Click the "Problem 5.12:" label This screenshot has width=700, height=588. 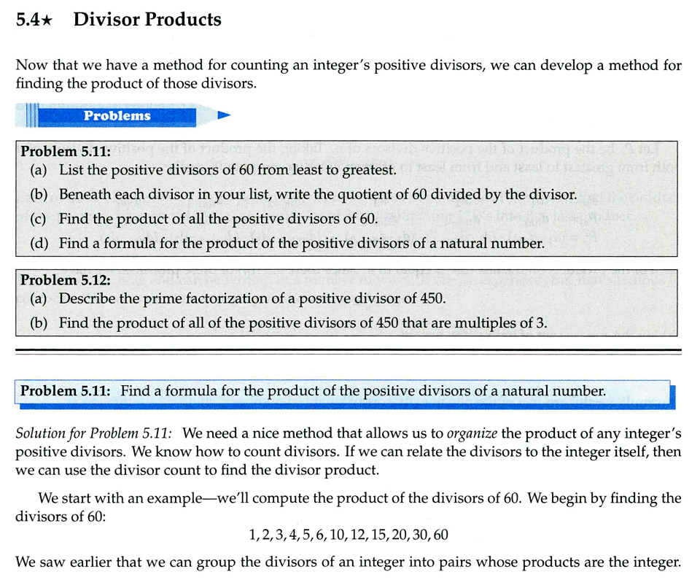pos(66,280)
